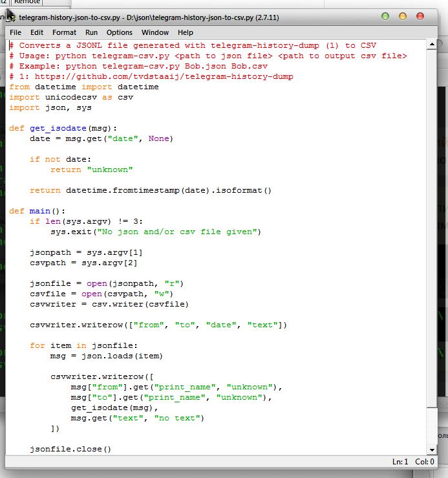Click the msg.get("text", "no text") line
This screenshot has width=448, height=478.
point(138,418)
